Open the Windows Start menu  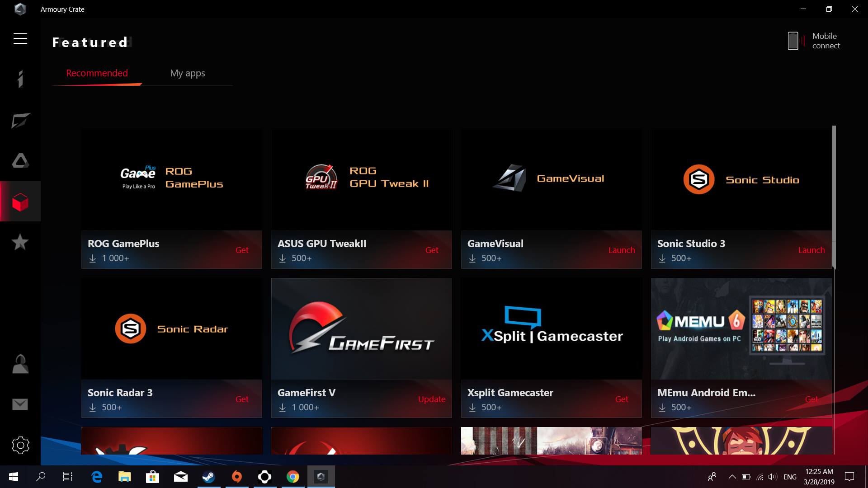point(13,477)
